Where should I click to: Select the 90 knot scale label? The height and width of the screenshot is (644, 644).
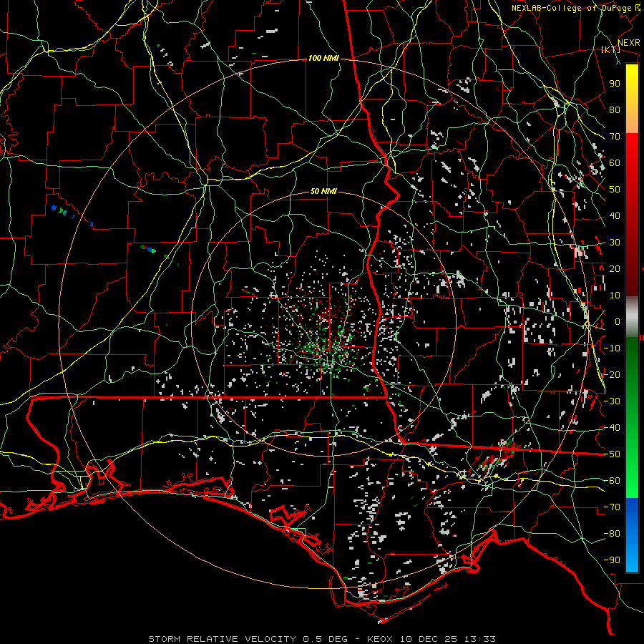(x=615, y=84)
